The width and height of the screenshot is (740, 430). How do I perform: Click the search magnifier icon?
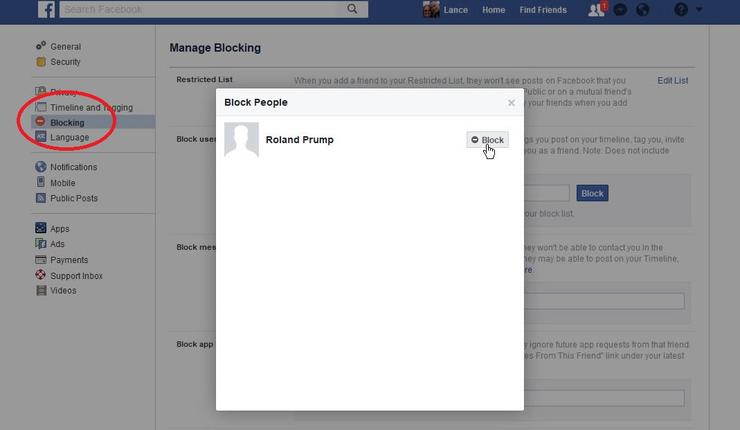(352, 9)
